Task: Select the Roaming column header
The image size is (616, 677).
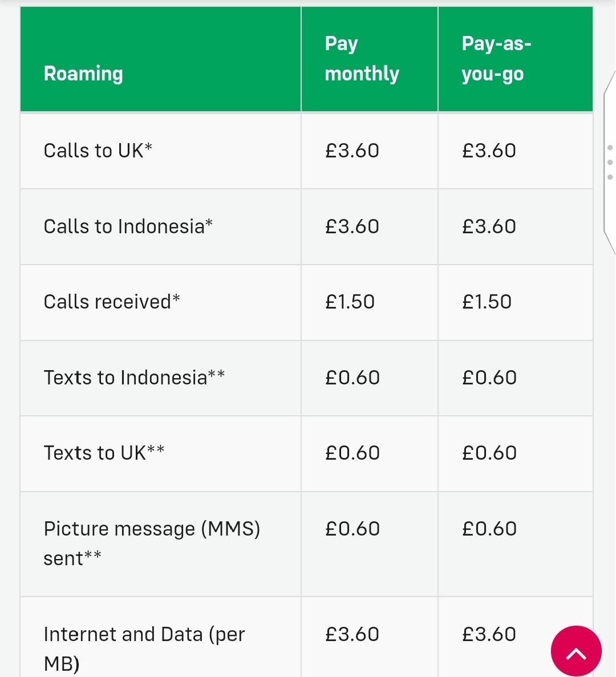Action: point(83,74)
